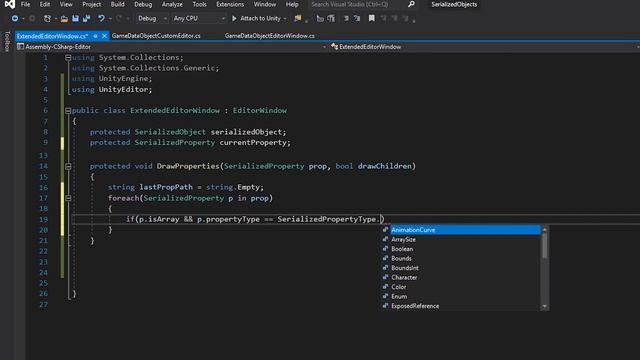Collapse the using directives region at line 1

(x=68, y=58)
